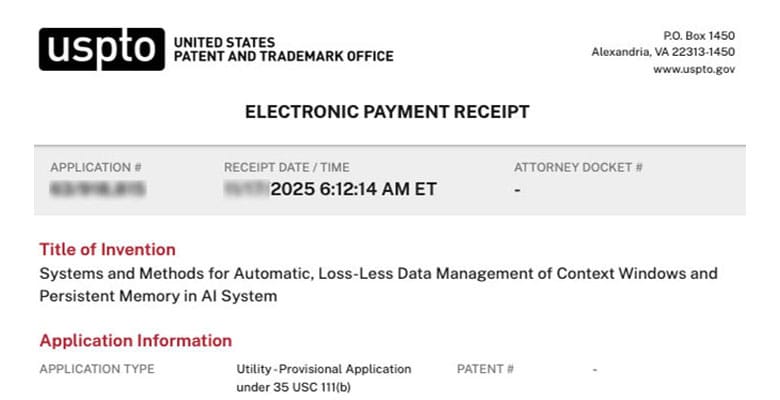Click the blurred receipt date portion
780x400 pixels.
(x=247, y=188)
